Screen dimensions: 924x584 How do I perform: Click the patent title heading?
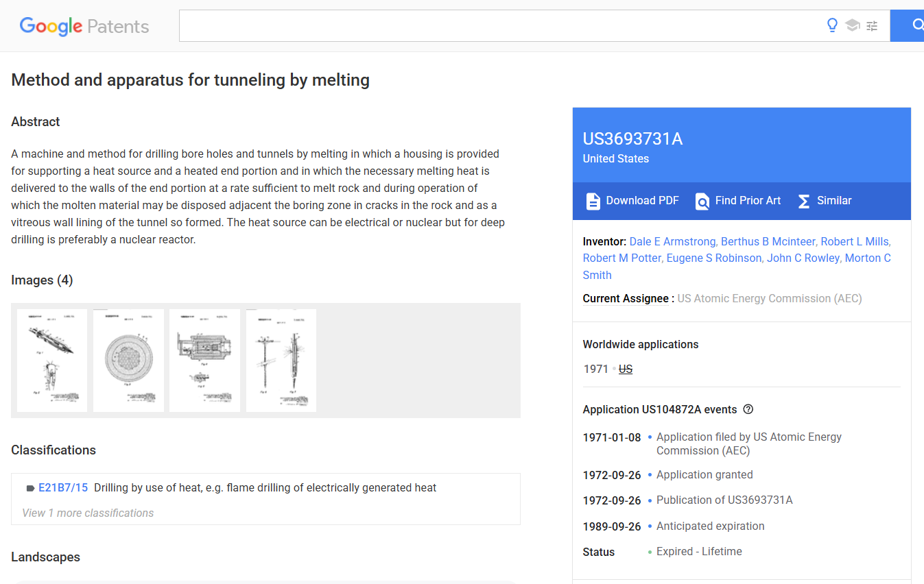(191, 80)
